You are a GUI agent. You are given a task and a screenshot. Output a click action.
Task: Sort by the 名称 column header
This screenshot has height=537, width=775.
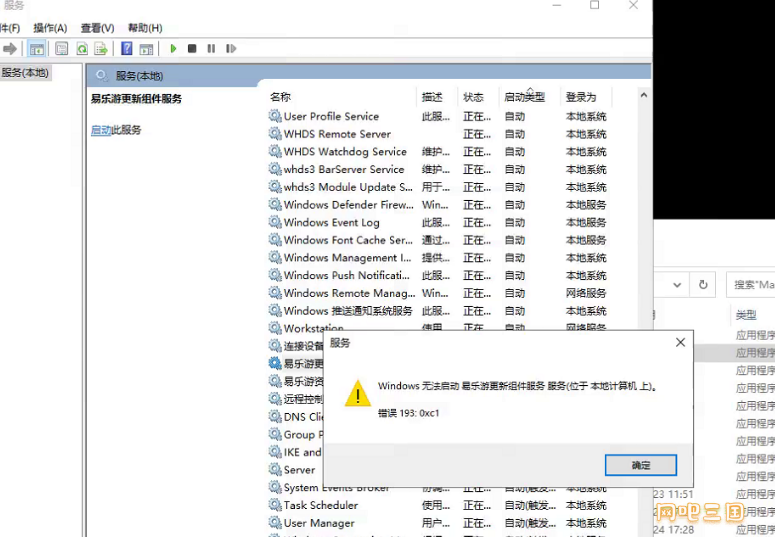(280, 97)
